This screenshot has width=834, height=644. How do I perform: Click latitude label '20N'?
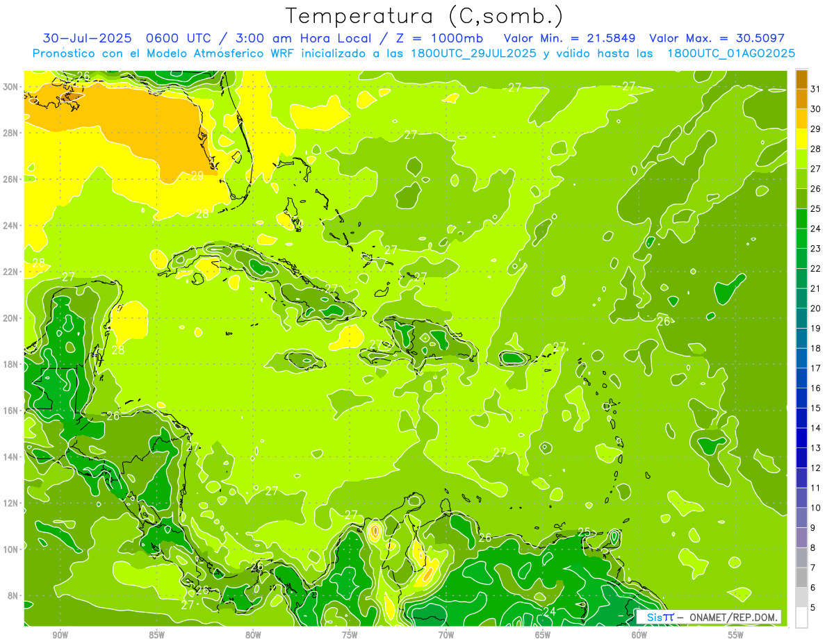pyautogui.click(x=11, y=317)
